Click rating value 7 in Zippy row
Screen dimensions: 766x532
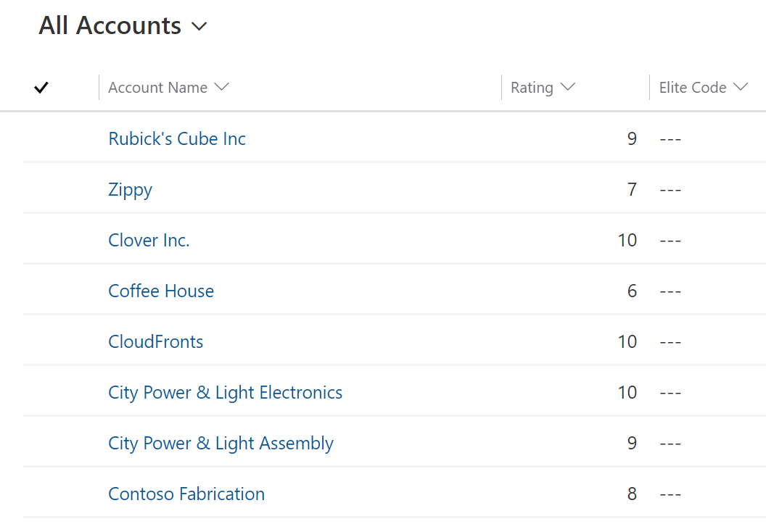(x=632, y=189)
